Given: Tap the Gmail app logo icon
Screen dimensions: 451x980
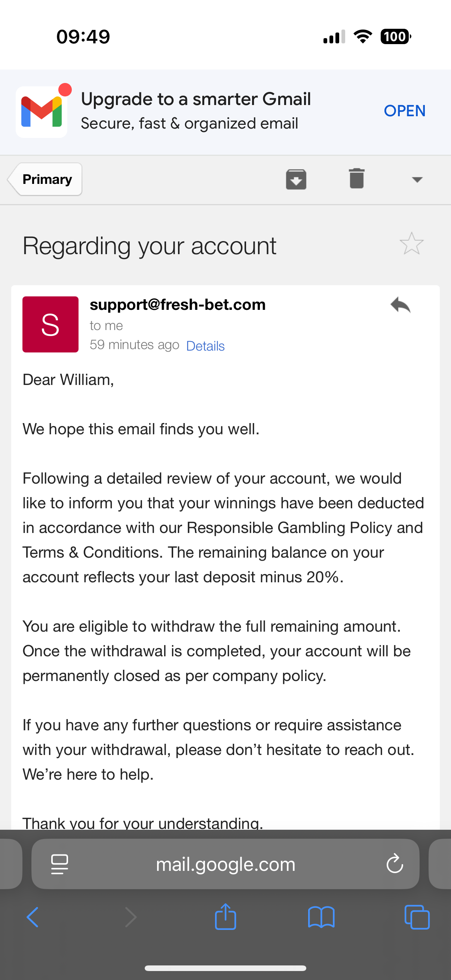Looking at the screenshot, I should pyautogui.click(x=42, y=112).
